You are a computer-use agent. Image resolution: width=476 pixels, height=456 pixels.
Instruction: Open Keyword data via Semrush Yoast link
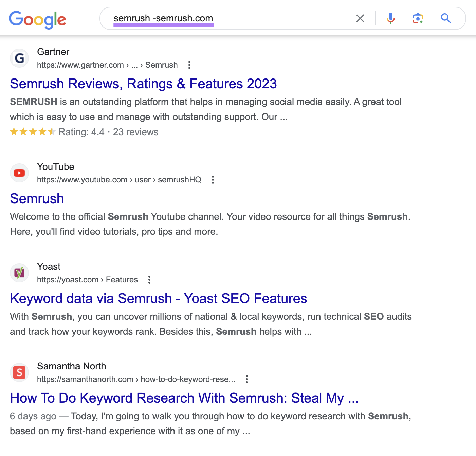tap(159, 298)
